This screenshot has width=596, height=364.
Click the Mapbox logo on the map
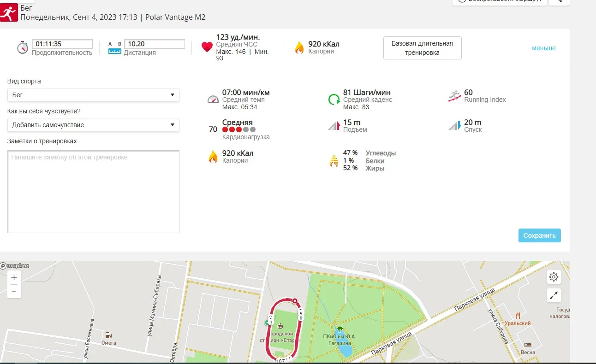coord(15,265)
